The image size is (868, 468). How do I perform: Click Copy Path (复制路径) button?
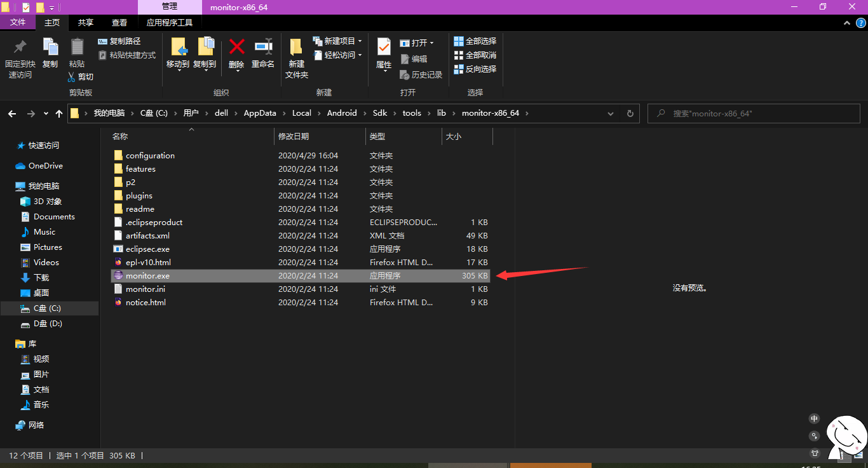pyautogui.click(x=119, y=41)
